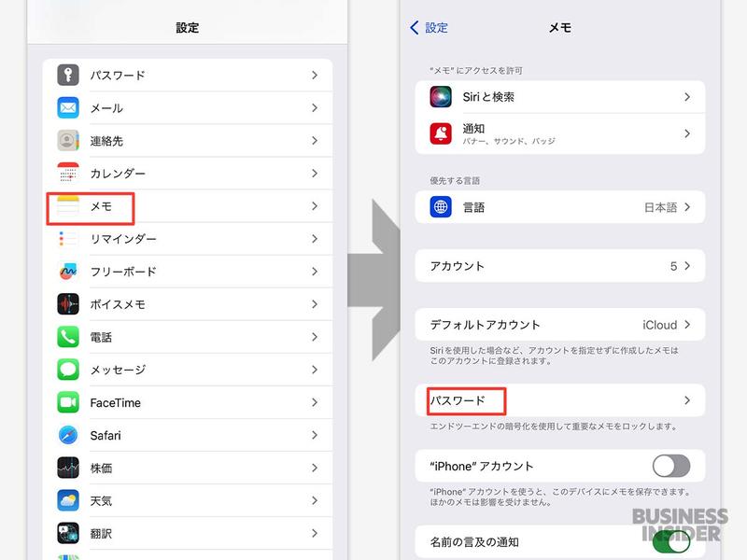Image resolution: width=747 pixels, height=560 pixels.
Task: Expand the メモ row chevron in settings list
Action: [315, 206]
